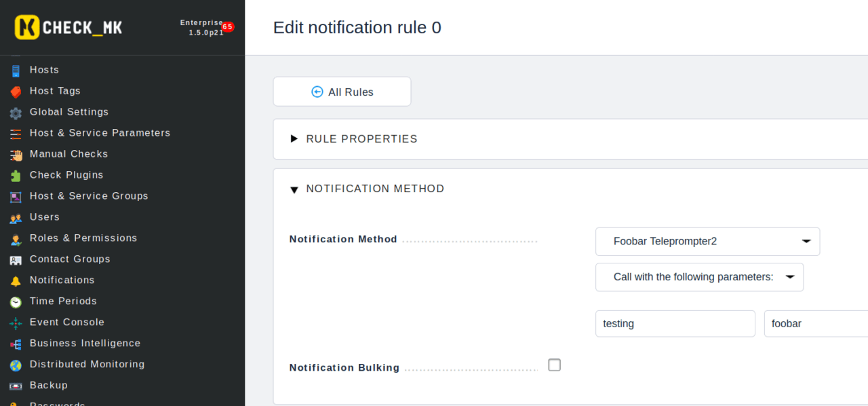Select the Check Plugins icon

click(15, 175)
